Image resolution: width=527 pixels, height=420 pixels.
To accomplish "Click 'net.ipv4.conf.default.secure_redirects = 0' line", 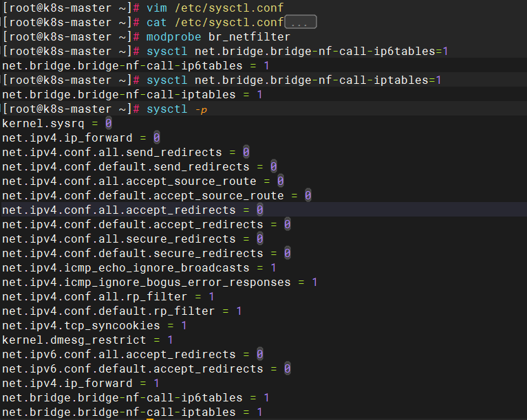I will pos(147,254).
